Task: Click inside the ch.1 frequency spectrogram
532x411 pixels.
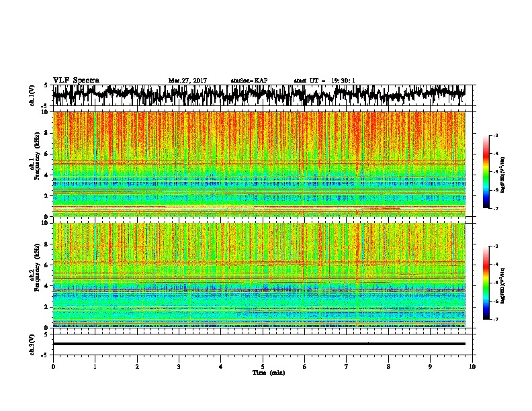Action: click(259, 164)
